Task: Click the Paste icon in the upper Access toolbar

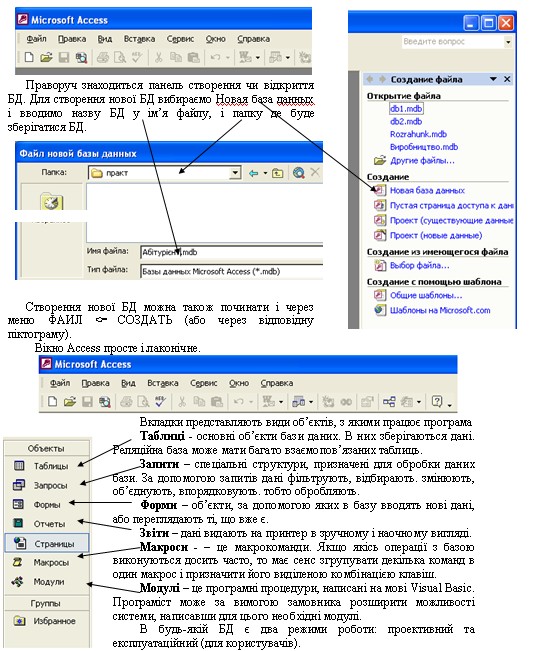Action: point(193,57)
